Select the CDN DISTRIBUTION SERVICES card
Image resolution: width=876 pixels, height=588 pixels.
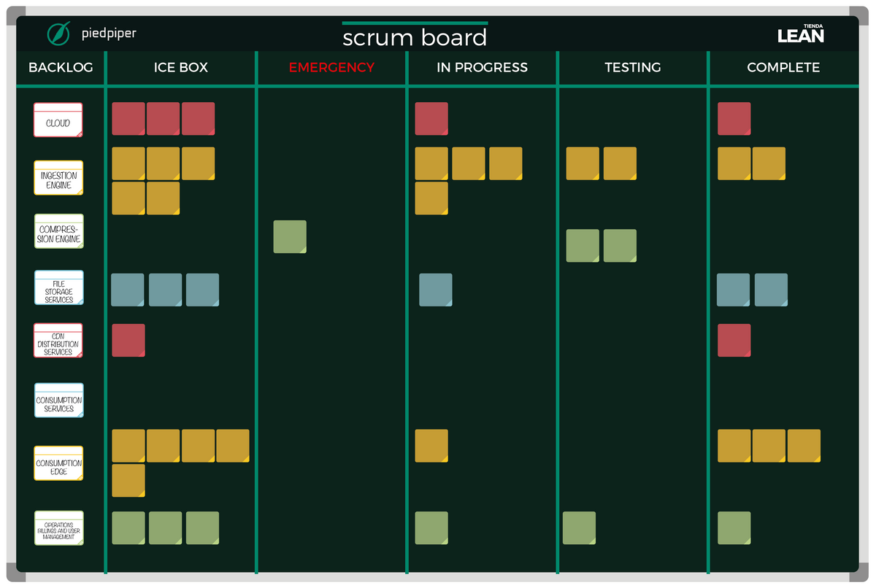(x=58, y=340)
